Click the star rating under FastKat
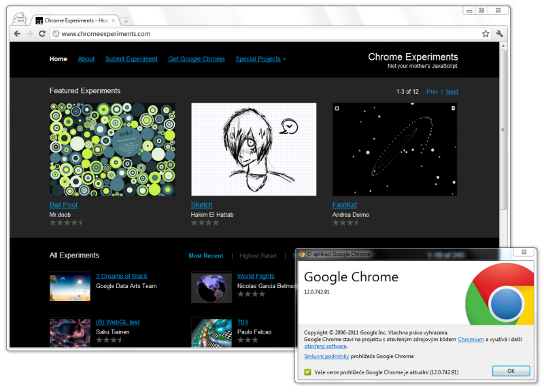The height and width of the screenshot is (392, 544). (x=345, y=223)
